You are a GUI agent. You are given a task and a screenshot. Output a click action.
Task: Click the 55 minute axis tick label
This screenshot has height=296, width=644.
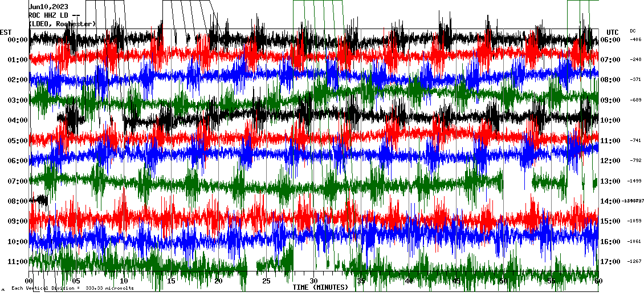point(551,281)
